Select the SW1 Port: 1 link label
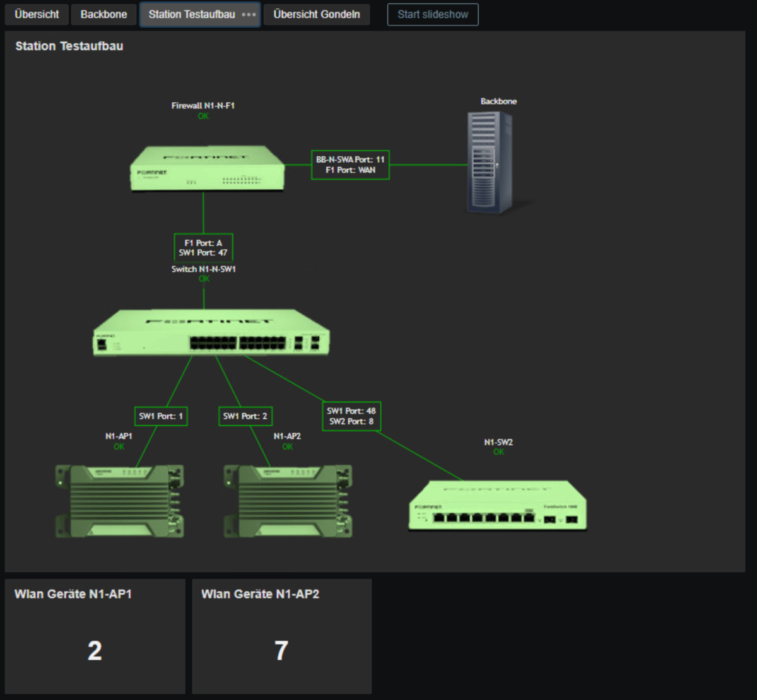Screen dimensions: 757x700 [x=161, y=416]
